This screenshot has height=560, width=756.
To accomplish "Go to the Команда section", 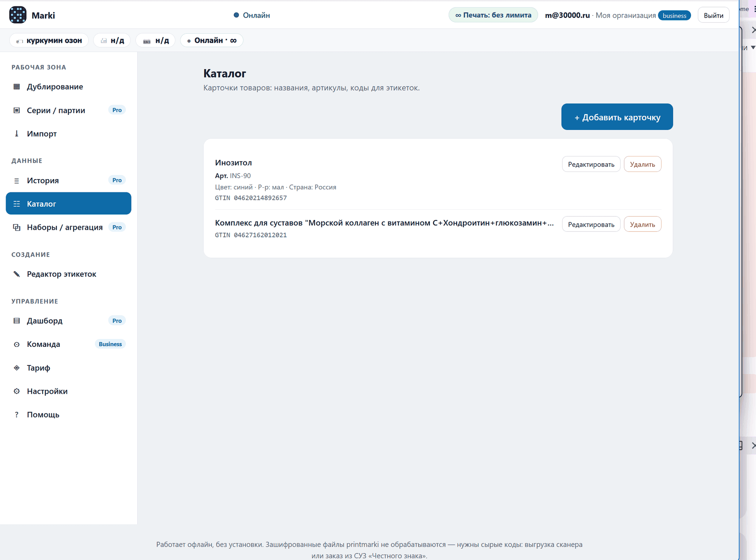I will click(68, 344).
